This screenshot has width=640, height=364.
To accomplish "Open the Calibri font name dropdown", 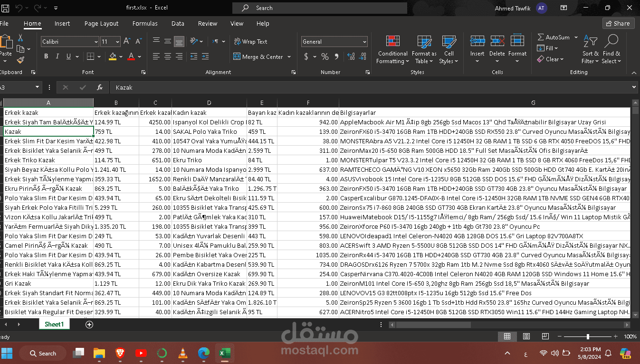I will point(96,42).
